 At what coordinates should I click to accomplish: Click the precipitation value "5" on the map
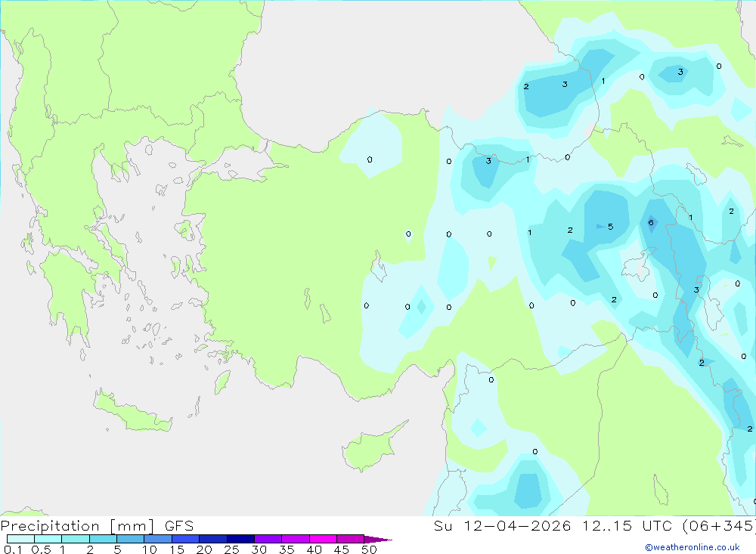click(610, 227)
